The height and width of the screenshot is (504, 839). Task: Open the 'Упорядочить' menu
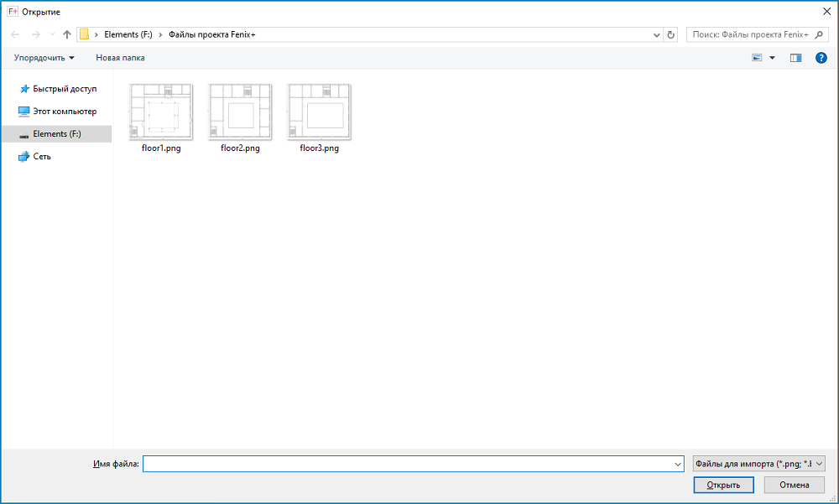click(44, 58)
